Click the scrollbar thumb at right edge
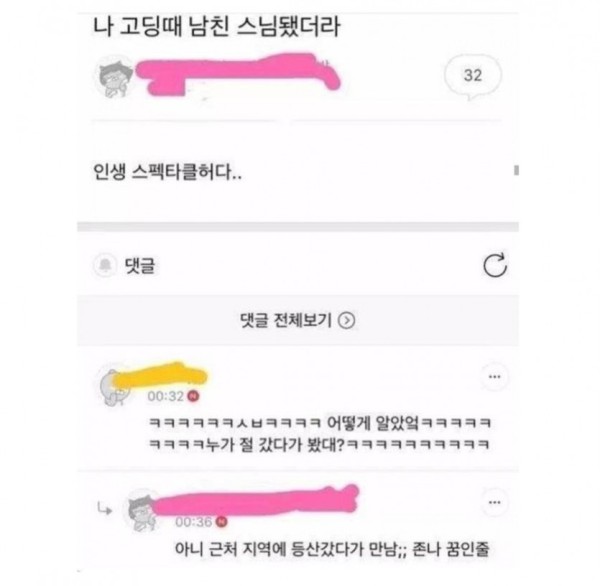The width and height of the screenshot is (600, 586). 516,170
